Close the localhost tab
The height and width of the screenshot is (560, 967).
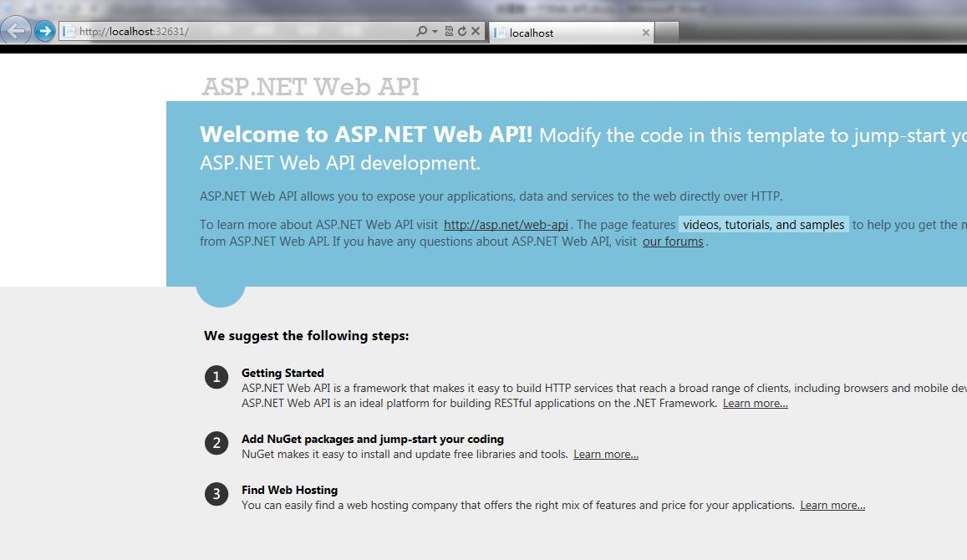(x=646, y=33)
